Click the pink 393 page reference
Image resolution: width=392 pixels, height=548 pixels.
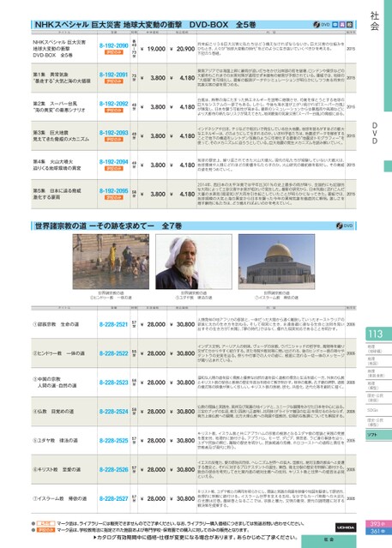(378, 524)
